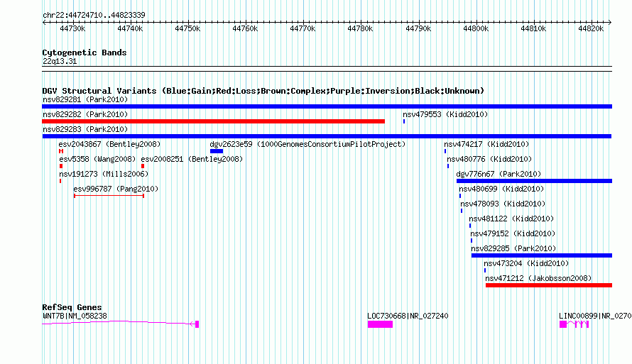Image resolution: width=632 pixels, height=364 pixels.
Task: Click the 44820k ruler tick label
Action: coord(591,28)
